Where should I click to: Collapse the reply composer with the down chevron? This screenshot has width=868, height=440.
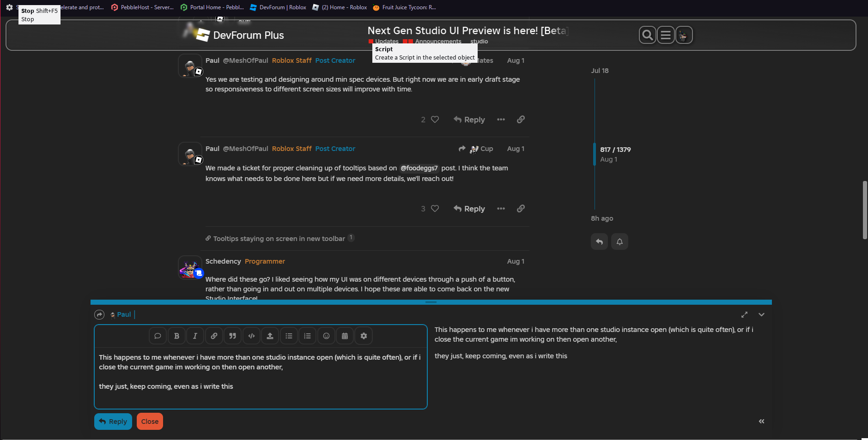coord(761,314)
